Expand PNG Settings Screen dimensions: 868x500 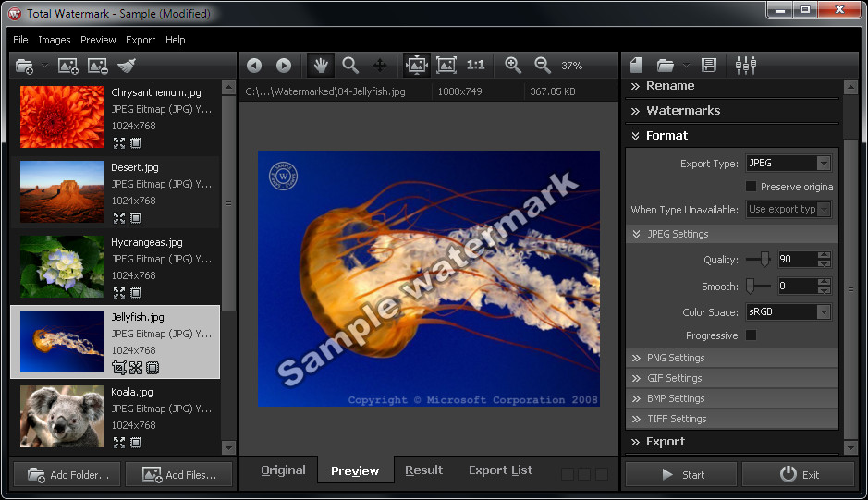point(732,358)
